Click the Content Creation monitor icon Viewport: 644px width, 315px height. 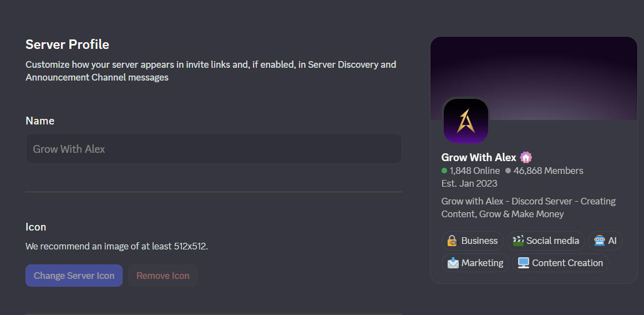coord(523,263)
